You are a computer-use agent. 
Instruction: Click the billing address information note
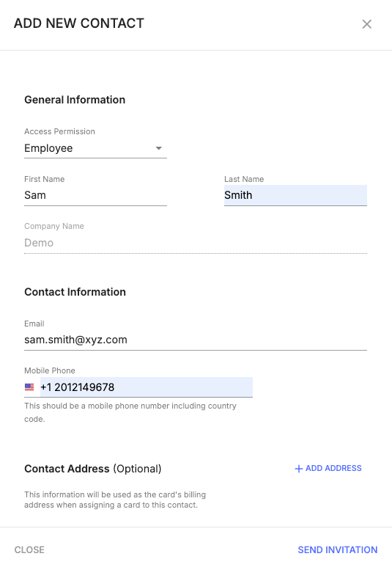(x=115, y=500)
